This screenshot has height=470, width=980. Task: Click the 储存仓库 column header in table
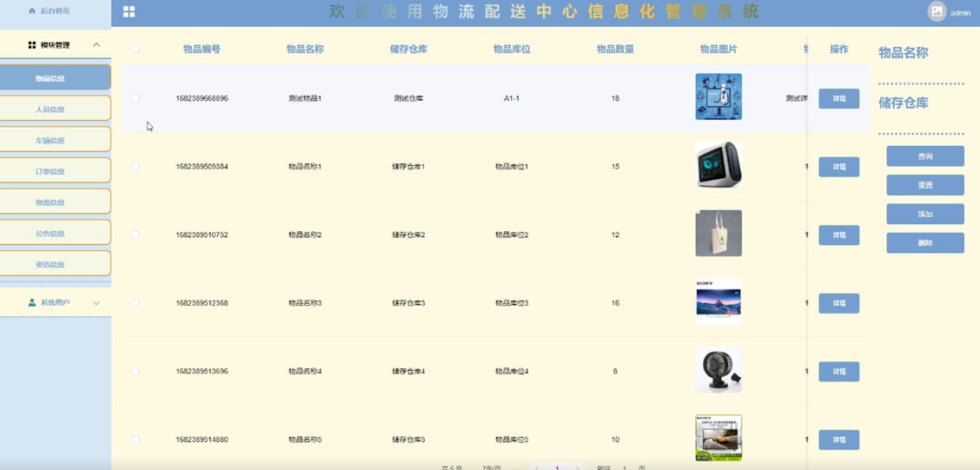[408, 50]
